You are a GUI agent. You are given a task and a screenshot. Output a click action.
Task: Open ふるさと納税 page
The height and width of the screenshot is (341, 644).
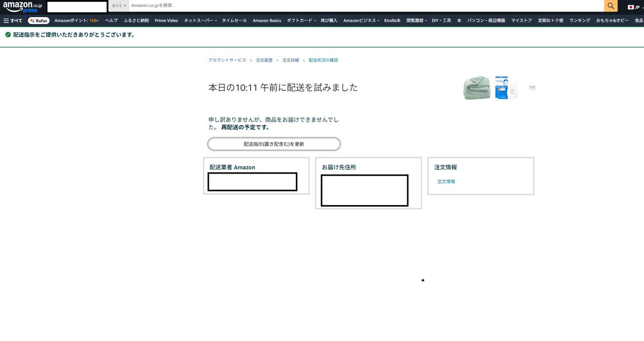(x=136, y=20)
